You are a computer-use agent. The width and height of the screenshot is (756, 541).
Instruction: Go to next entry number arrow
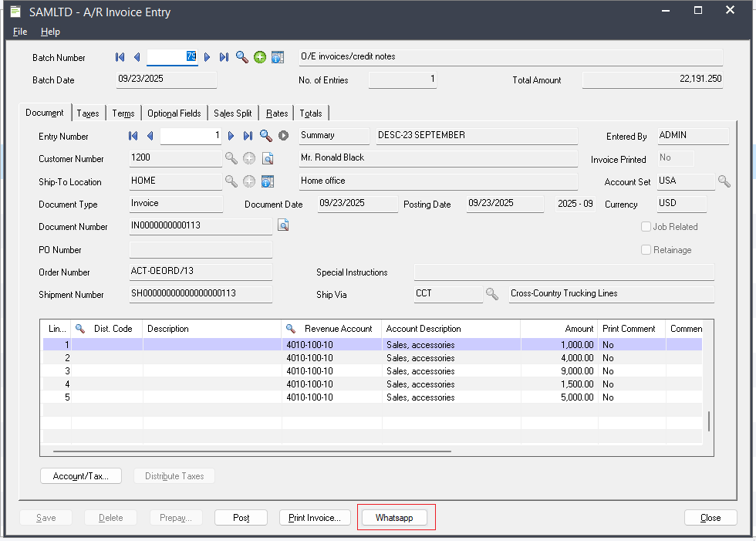tap(231, 136)
